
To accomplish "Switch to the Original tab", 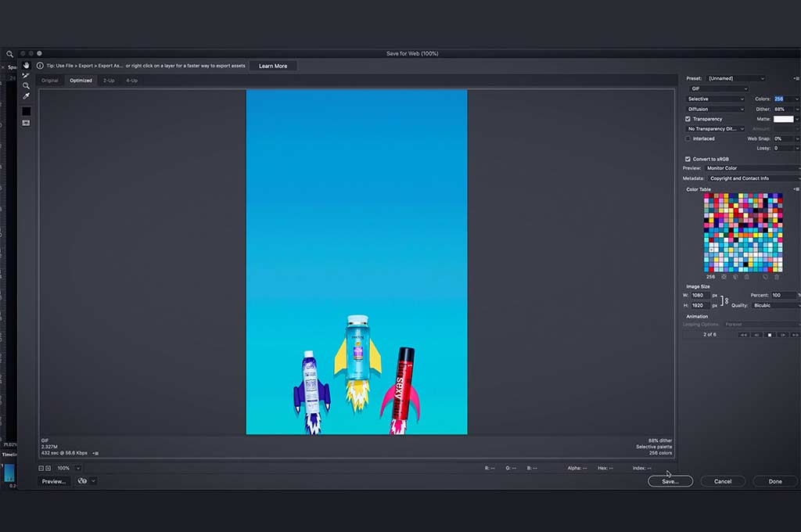I will [x=50, y=81].
